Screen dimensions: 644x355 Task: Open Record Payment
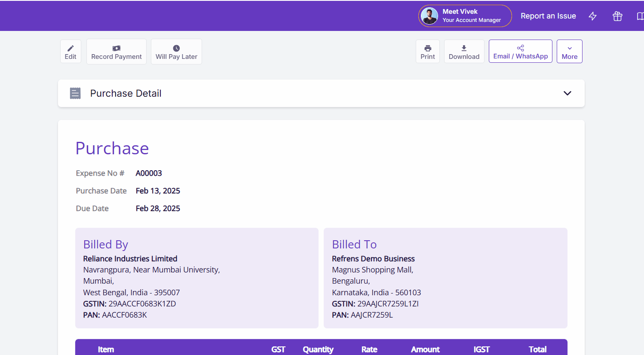coord(117,52)
